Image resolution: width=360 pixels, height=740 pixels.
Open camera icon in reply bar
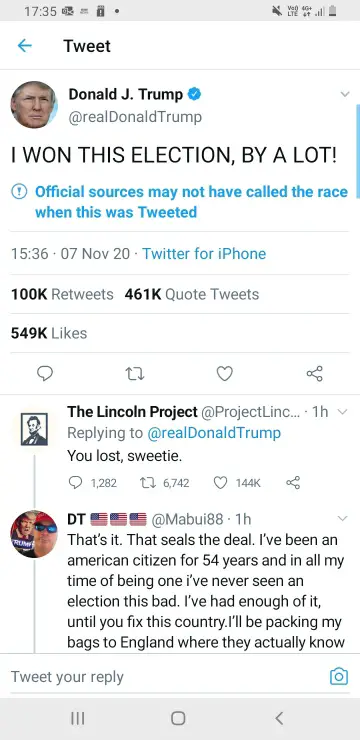339,676
